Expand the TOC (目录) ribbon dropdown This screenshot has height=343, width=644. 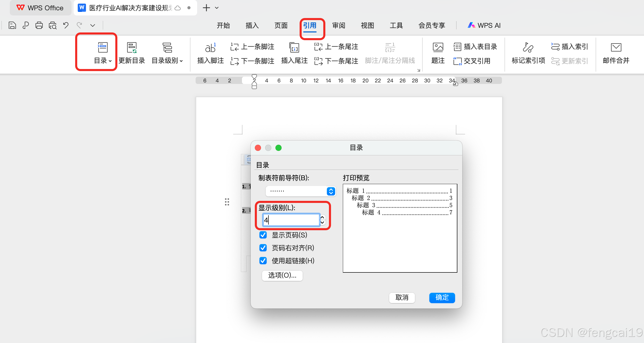tap(103, 61)
